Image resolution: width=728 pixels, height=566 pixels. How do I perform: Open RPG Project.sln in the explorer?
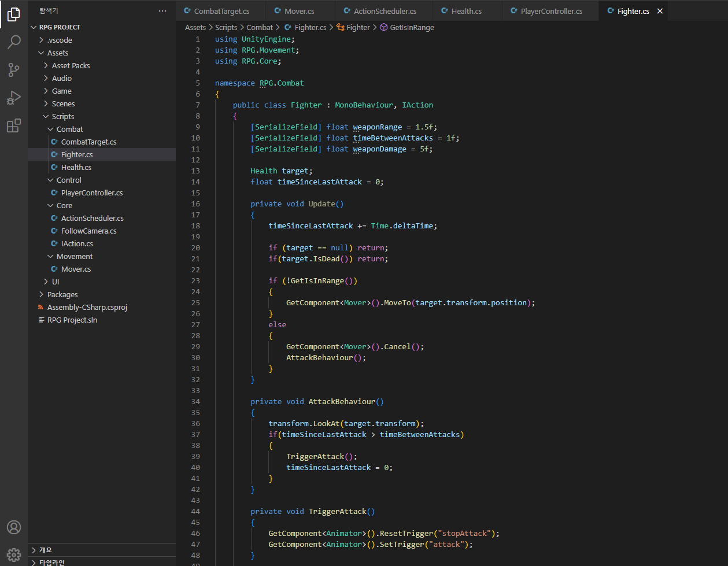pyautogui.click(x=72, y=320)
